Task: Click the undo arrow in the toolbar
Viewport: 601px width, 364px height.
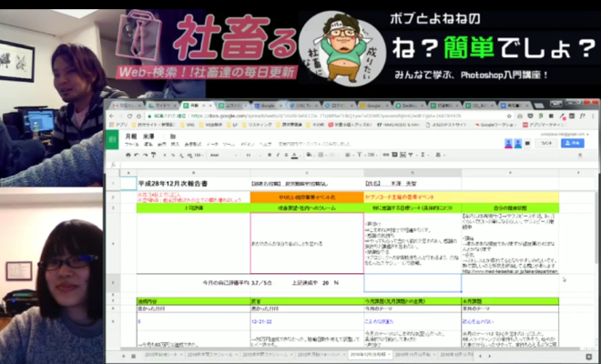Action: click(x=136, y=153)
